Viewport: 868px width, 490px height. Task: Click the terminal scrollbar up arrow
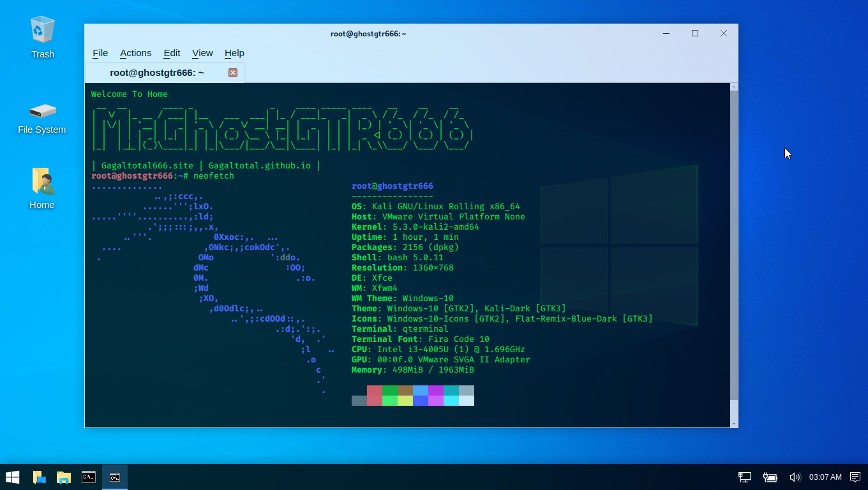[734, 87]
